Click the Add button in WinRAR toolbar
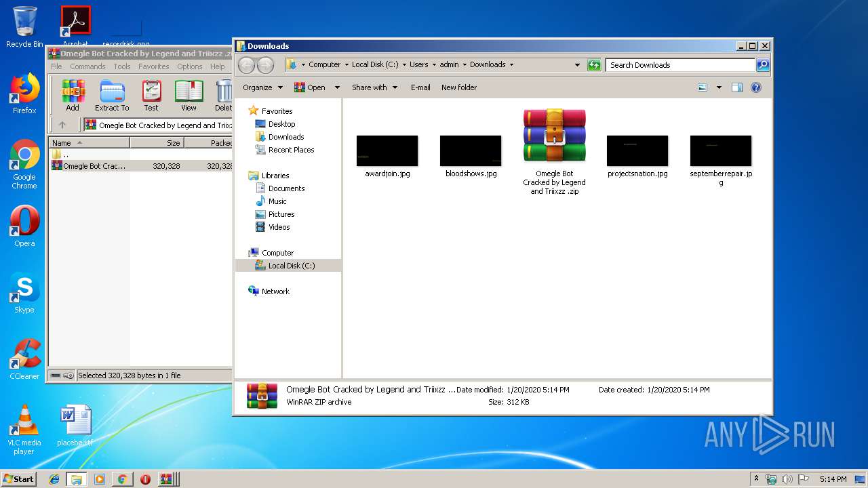This screenshot has height=488, width=868. pos(73,96)
